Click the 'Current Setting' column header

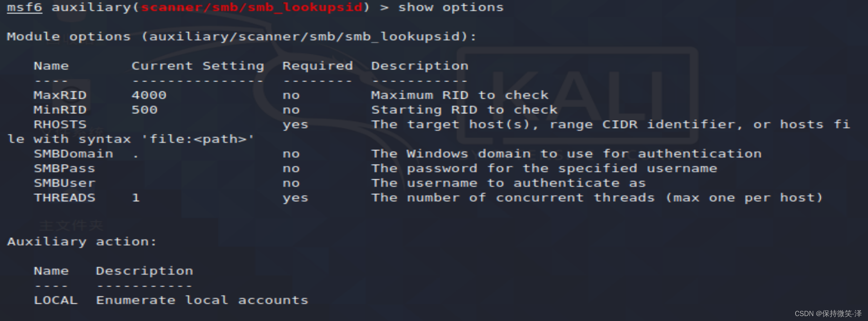pyautogui.click(x=198, y=66)
